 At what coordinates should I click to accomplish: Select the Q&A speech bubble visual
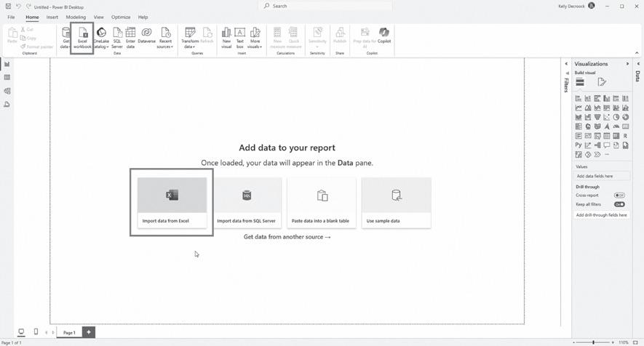tap(607, 145)
